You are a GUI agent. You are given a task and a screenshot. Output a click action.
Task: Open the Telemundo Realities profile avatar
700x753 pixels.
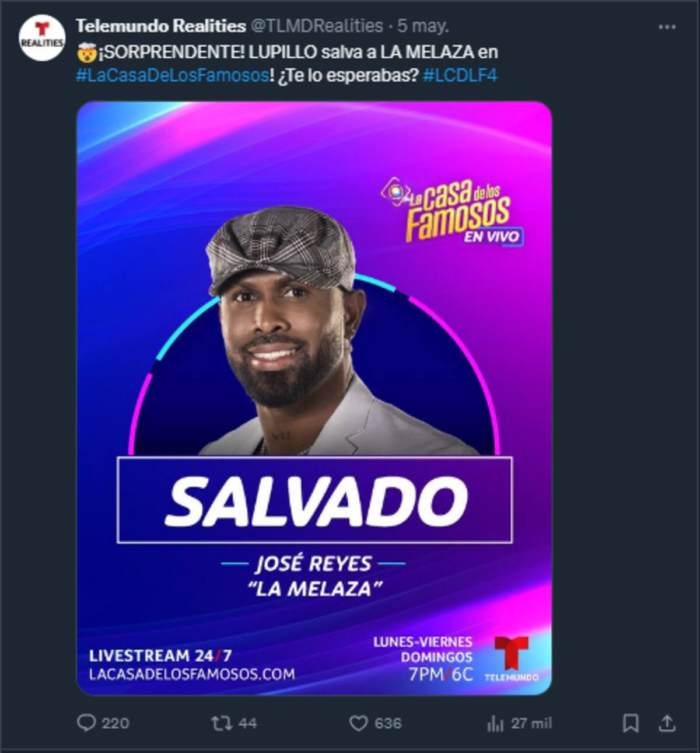tap(41, 38)
